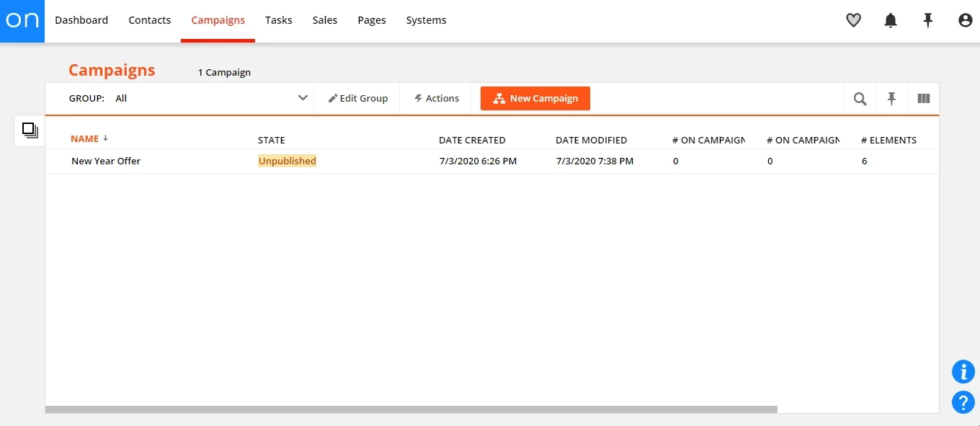Switch to Sales
Viewport: 980px width, 426px height.
[325, 20]
